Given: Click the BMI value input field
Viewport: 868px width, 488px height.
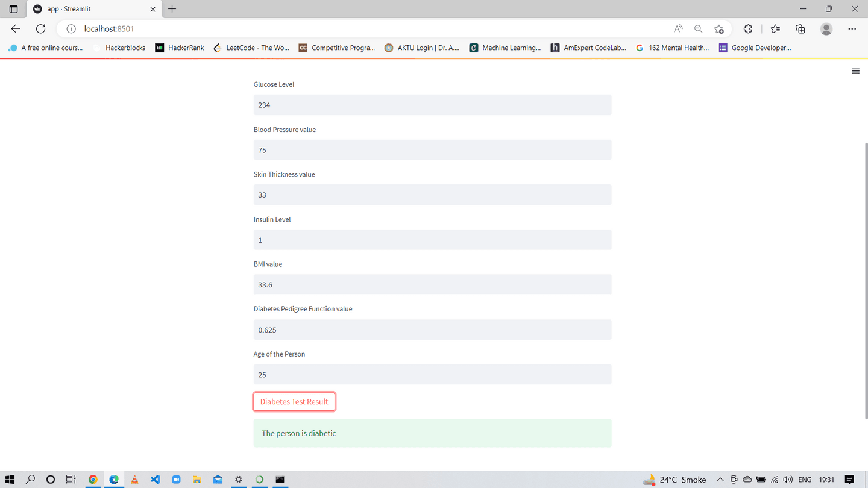Looking at the screenshot, I should click(432, 284).
